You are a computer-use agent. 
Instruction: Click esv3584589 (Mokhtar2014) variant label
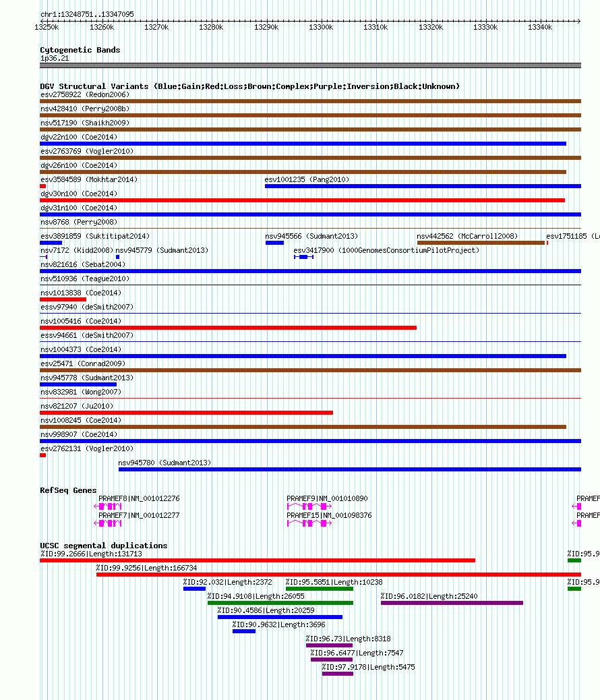point(89,179)
